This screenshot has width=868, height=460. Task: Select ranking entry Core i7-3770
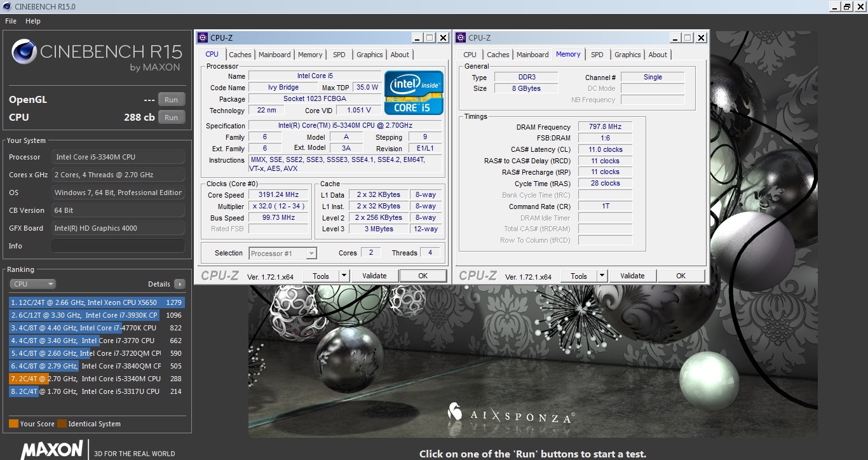point(97,341)
